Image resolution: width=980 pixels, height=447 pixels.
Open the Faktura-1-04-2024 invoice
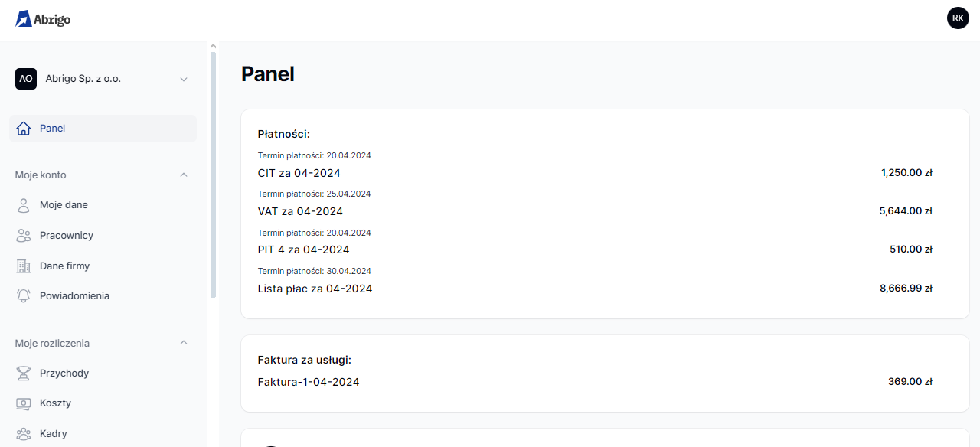[309, 382]
